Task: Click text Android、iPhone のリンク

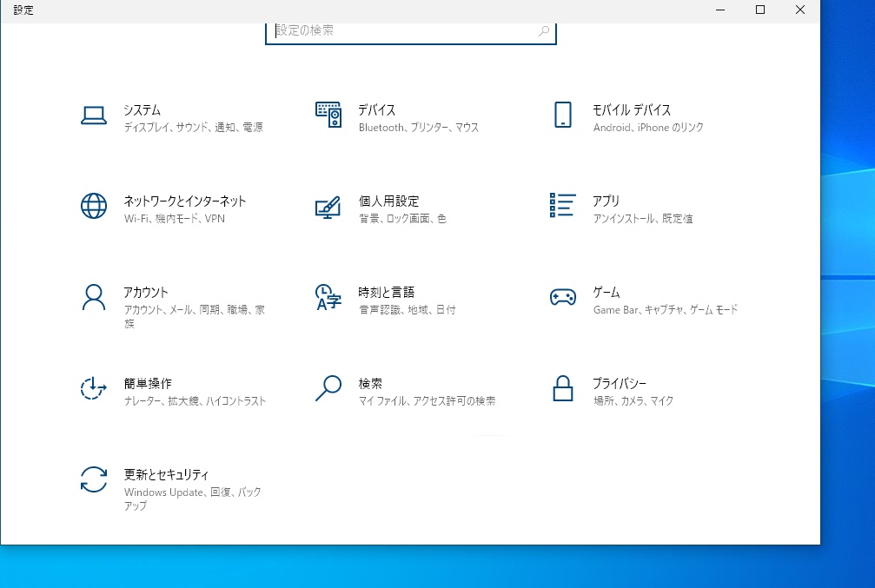Action: point(648,127)
